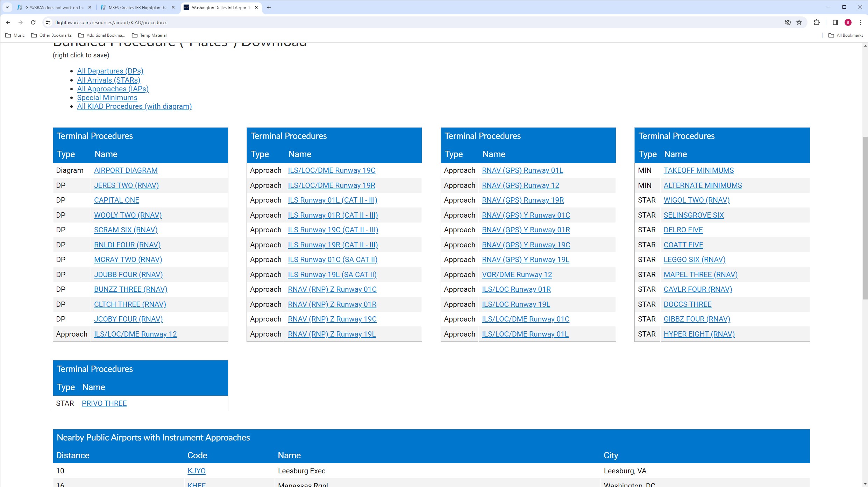Open Chrome three-dot menu
Screen dimensions: 868x487
[861, 22]
